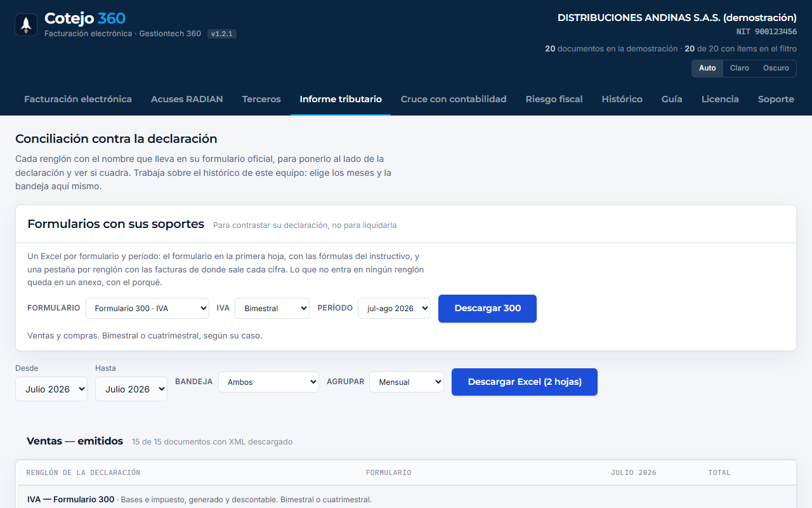This screenshot has width=812, height=508.
Task: Click the Cotejo 360 rocket logo icon
Action: coord(26,25)
